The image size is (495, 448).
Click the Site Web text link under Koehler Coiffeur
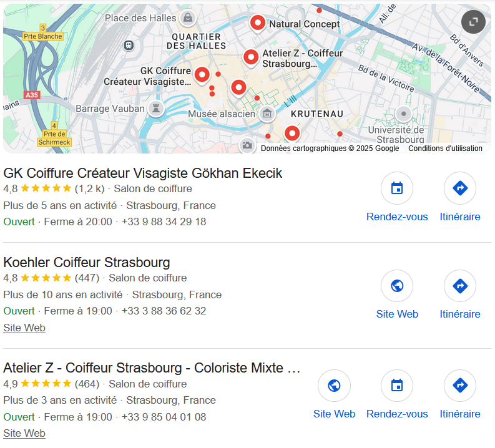24,328
